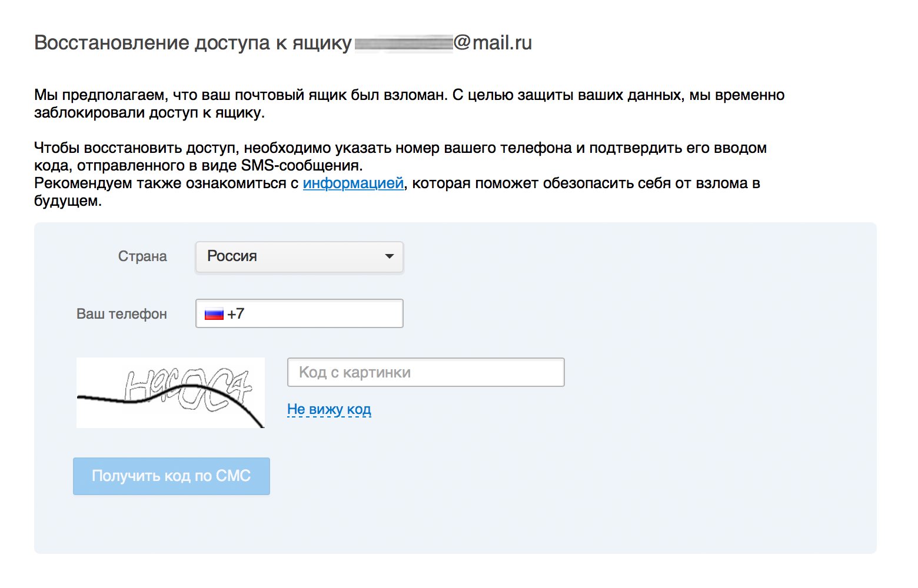
Task: Click the "Ваш телефон" field label
Action: click(x=122, y=314)
